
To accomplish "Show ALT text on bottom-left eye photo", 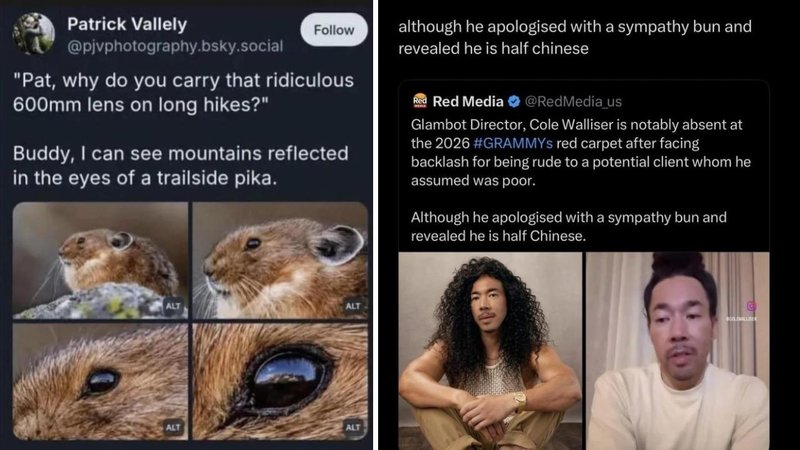I will [x=173, y=427].
